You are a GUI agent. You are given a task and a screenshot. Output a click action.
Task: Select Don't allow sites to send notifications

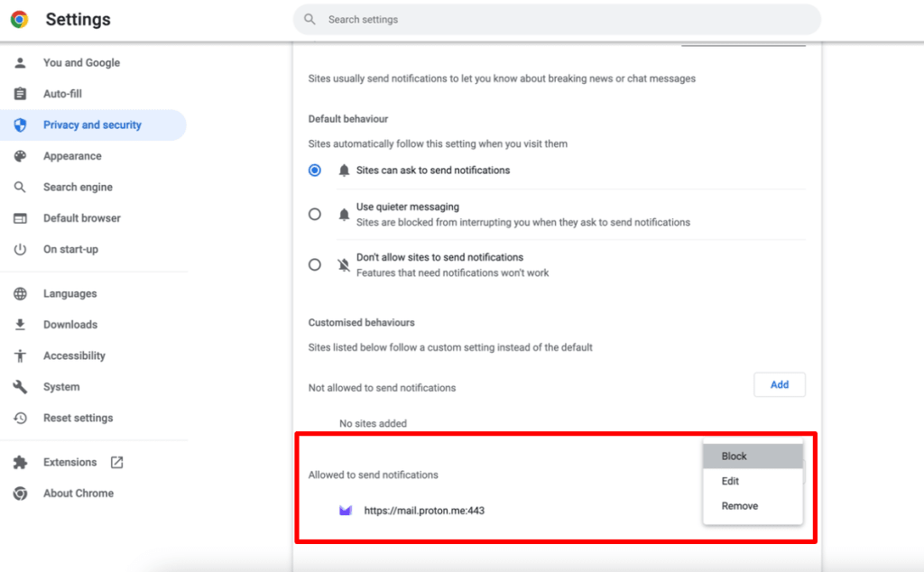[x=314, y=264]
